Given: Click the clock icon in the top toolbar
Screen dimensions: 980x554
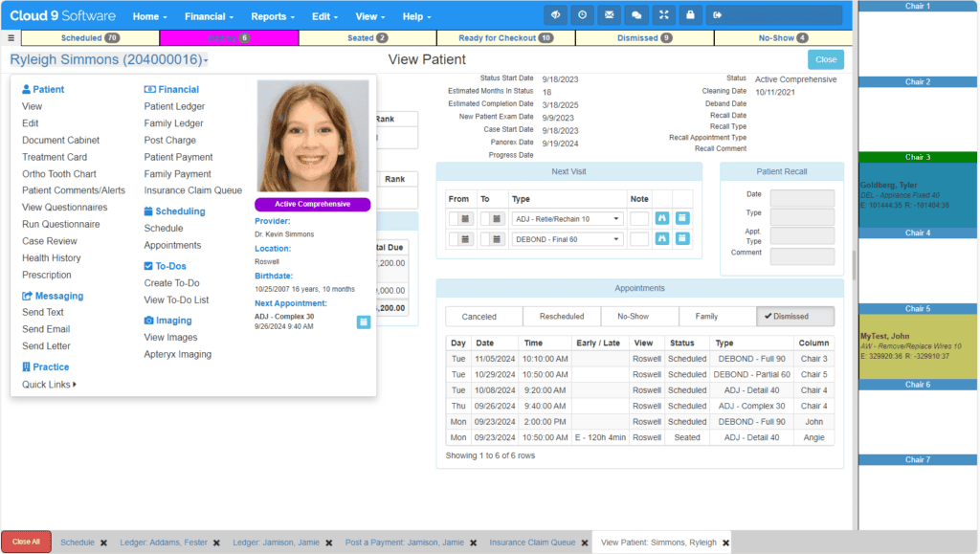Looking at the screenshot, I should pyautogui.click(x=582, y=14).
